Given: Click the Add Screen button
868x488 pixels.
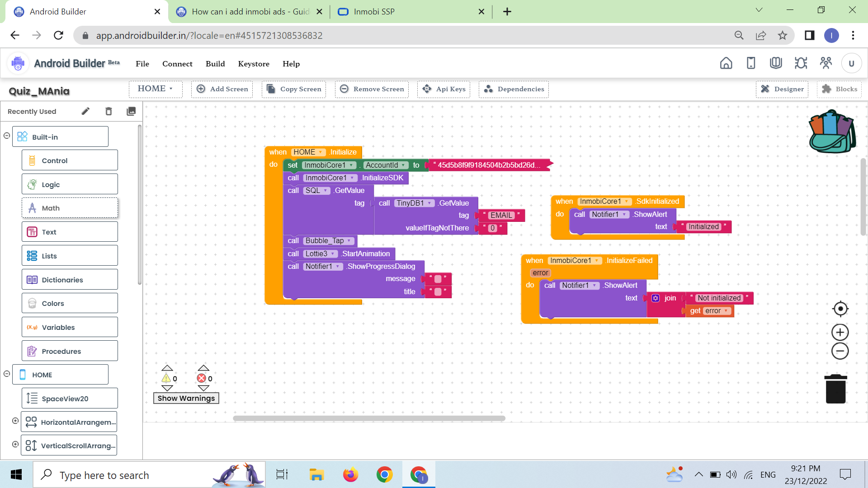Looking at the screenshot, I should click(222, 89).
